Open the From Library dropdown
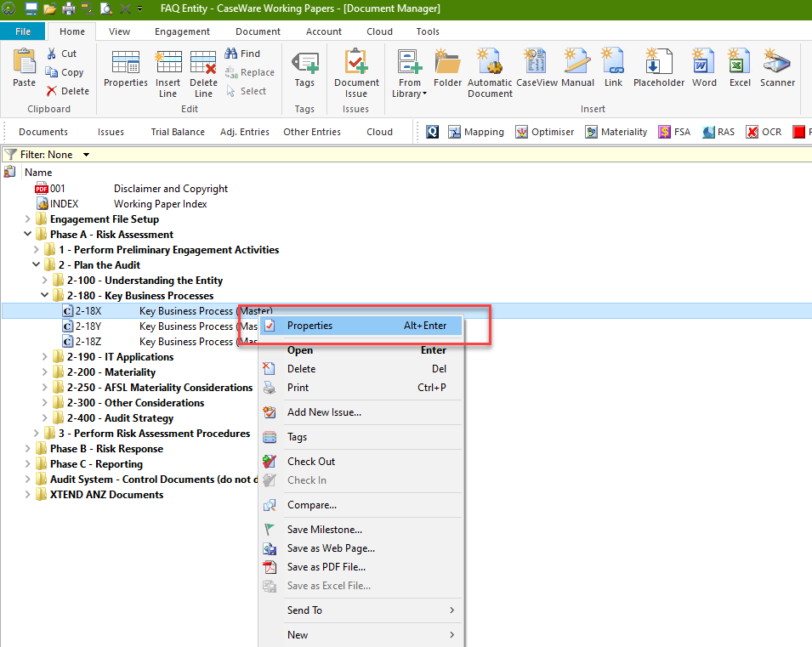 pyautogui.click(x=409, y=74)
